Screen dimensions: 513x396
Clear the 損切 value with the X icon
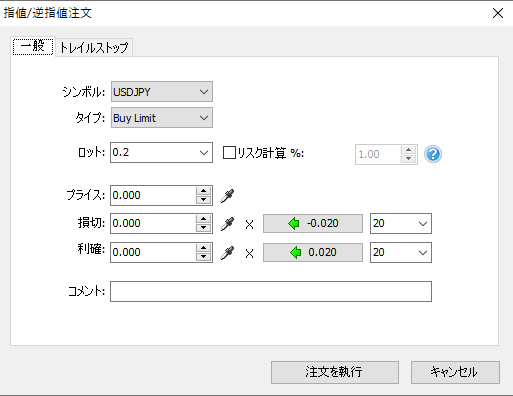click(x=249, y=224)
